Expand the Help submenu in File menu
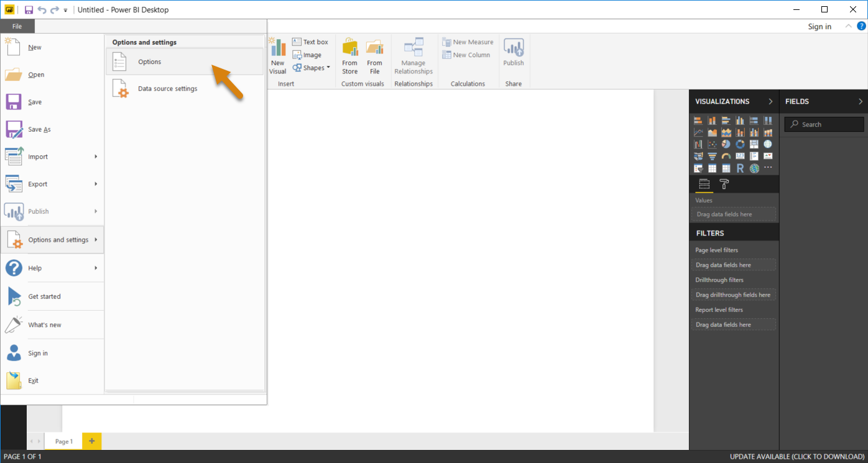 52,268
